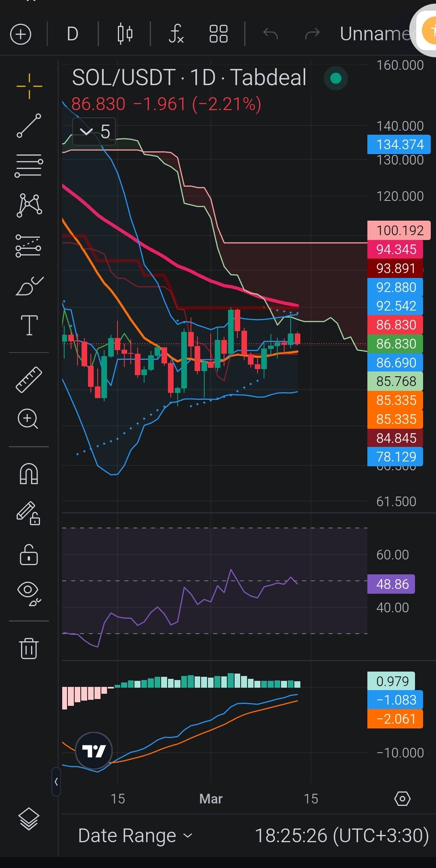436x868 pixels.
Task: Add symbol with plus circle button
Action: 21,34
